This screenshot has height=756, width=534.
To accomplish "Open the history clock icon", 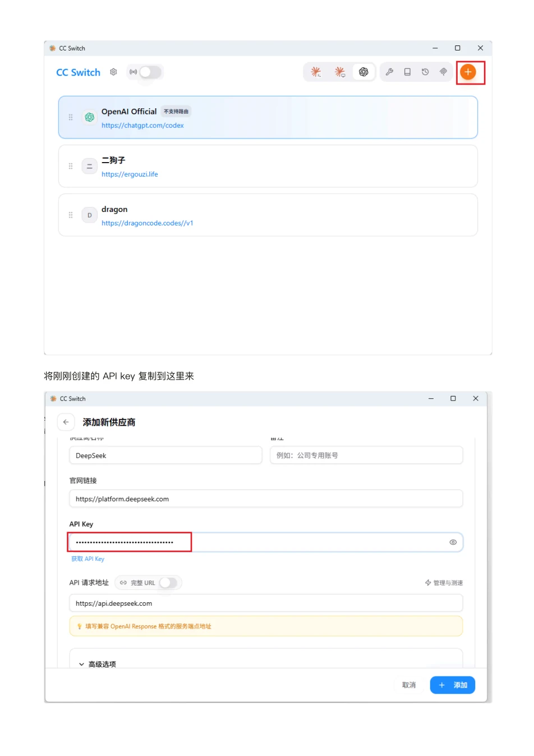I will 425,72.
